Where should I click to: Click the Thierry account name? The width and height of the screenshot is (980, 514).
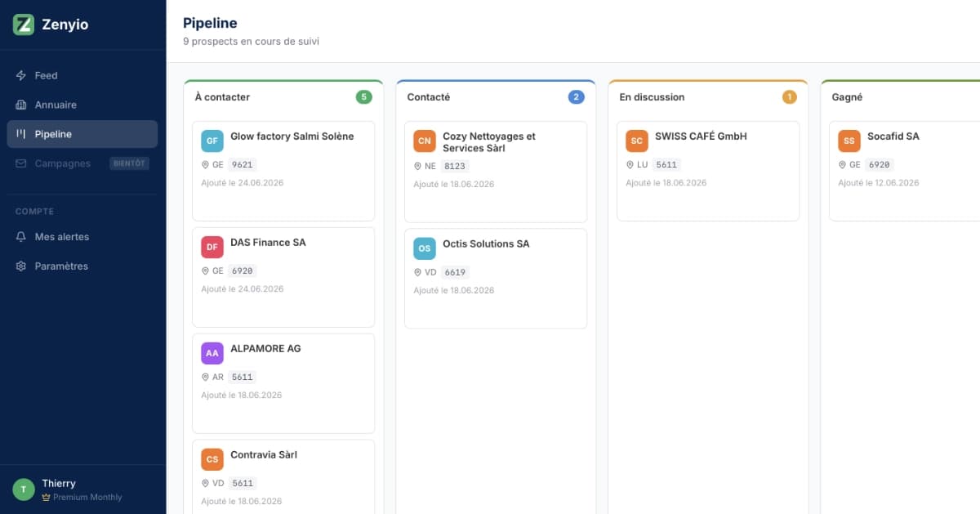[58, 484]
